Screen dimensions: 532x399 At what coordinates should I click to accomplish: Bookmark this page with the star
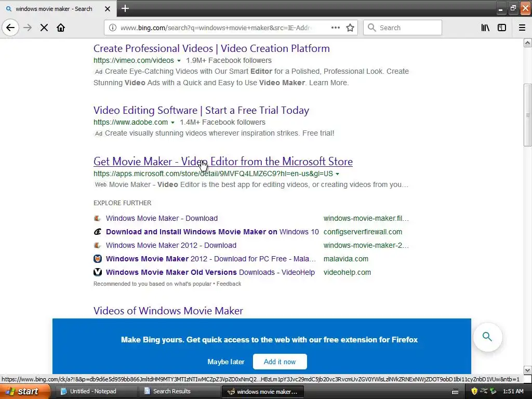coord(350,28)
